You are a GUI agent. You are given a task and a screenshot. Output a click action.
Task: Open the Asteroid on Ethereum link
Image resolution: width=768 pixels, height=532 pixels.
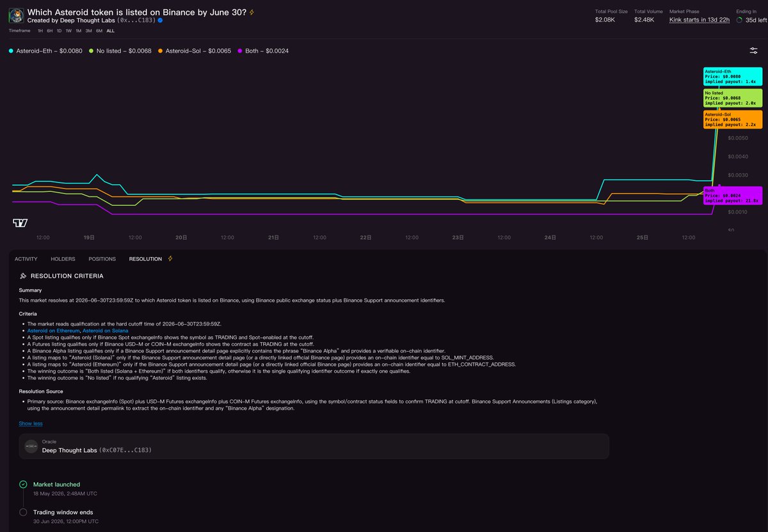tap(54, 331)
